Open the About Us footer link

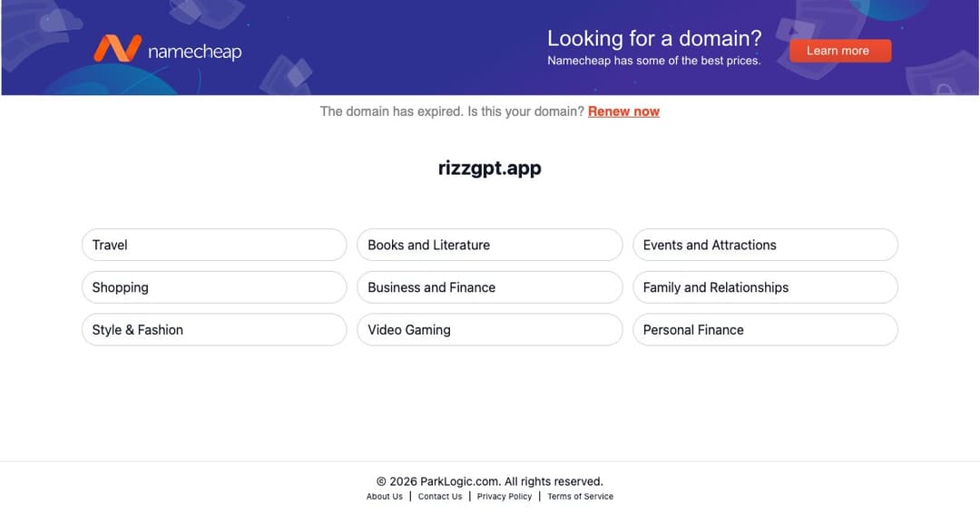[385, 497]
